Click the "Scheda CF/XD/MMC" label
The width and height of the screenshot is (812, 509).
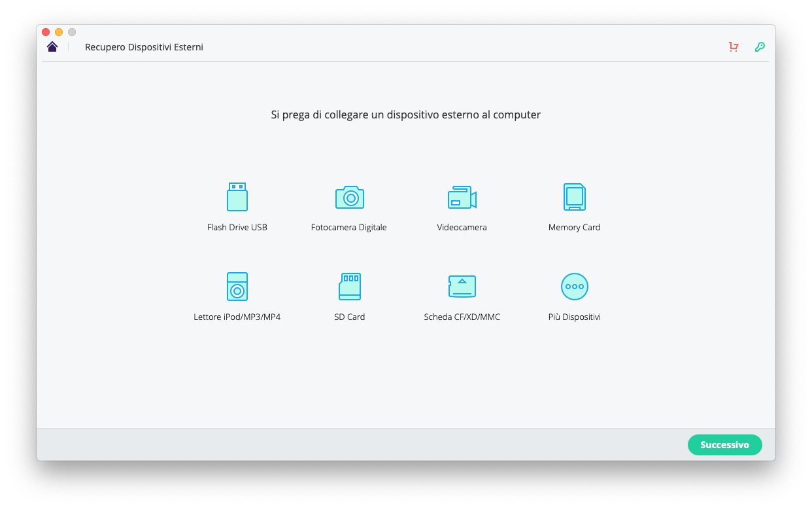tap(462, 317)
